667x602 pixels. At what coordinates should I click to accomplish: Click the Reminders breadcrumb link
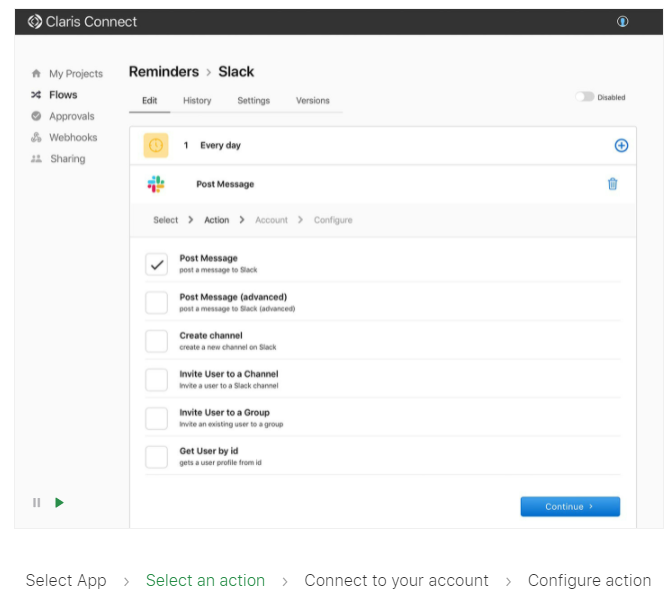point(164,72)
